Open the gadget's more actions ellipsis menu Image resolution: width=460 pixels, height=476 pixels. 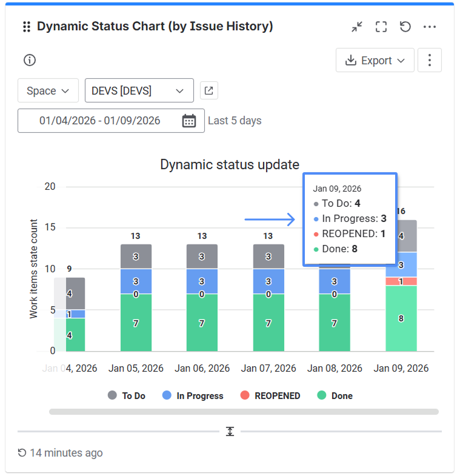430,27
